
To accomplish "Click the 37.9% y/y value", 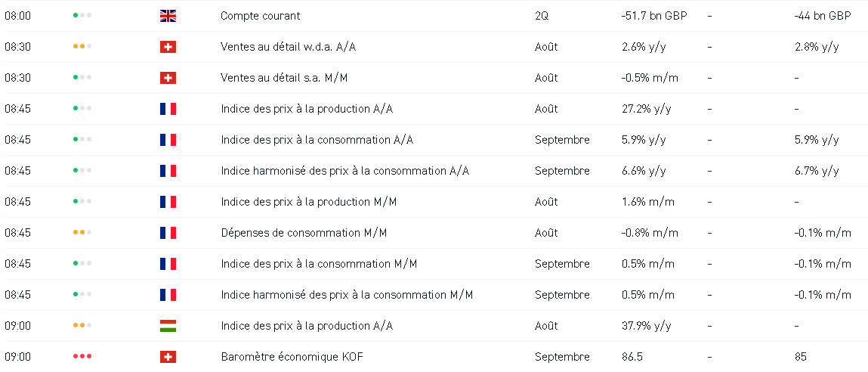I will [x=646, y=326].
